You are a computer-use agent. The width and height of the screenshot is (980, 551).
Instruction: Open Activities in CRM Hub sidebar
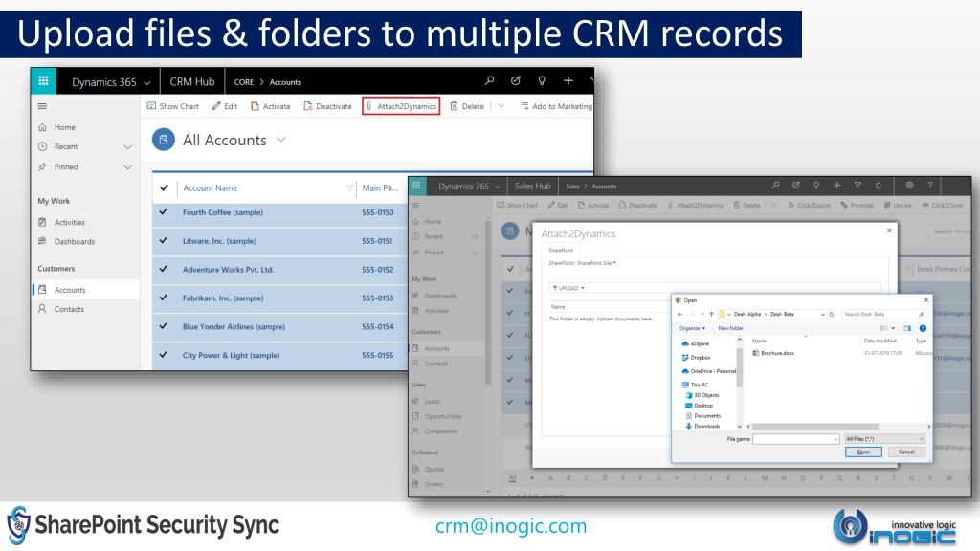coord(69,222)
